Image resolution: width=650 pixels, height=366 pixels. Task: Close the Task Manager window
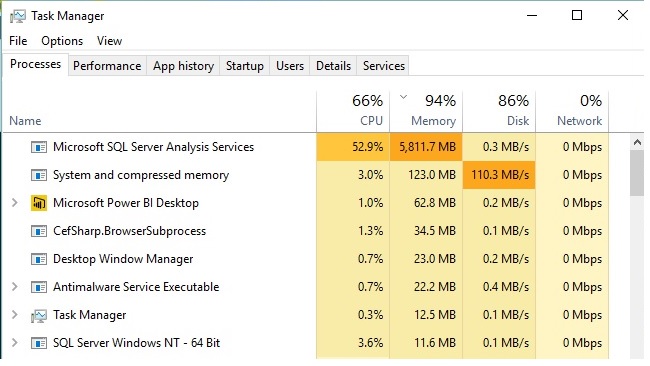(623, 16)
